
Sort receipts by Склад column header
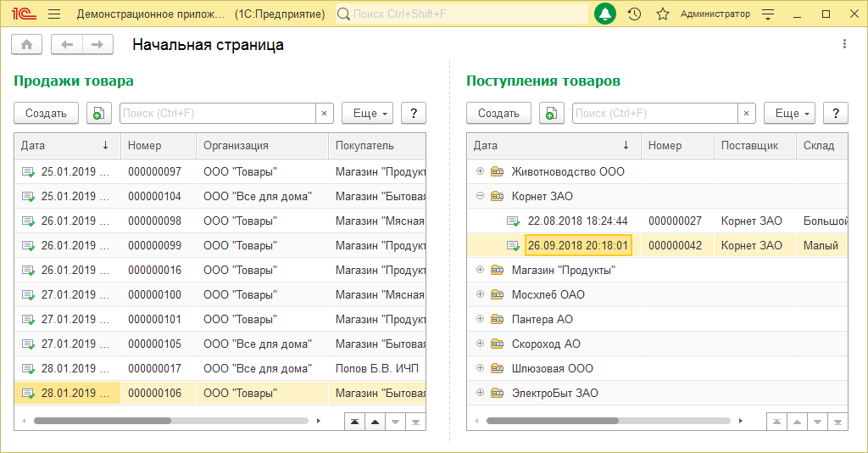coord(822,146)
